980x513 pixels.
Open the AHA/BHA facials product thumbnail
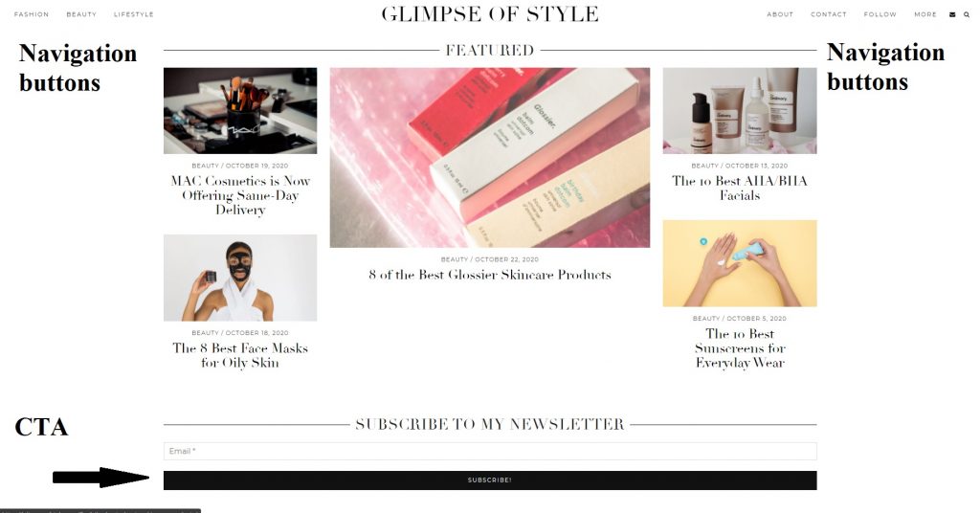click(x=740, y=111)
